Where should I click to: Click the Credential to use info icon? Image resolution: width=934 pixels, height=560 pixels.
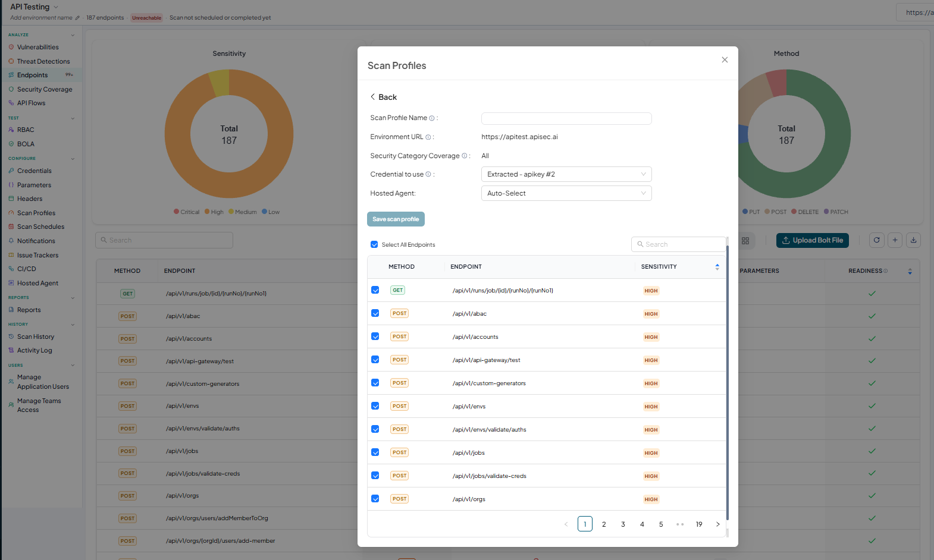[428, 175]
